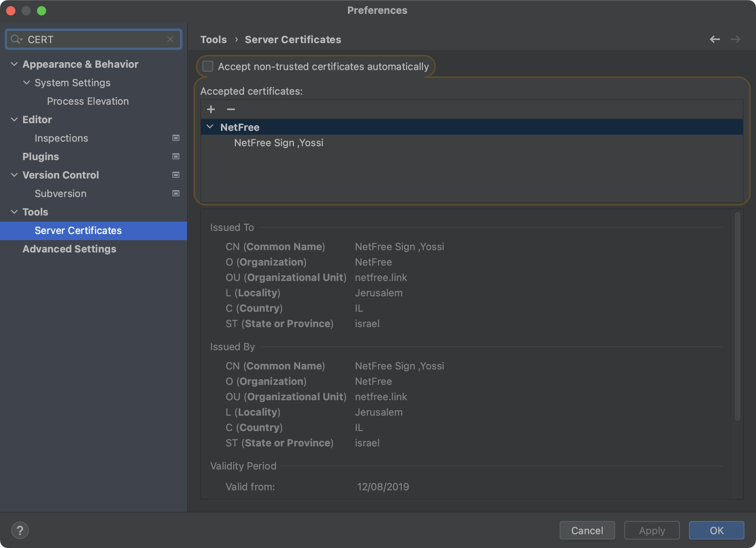Click the Issued By 'NetFree' organization value

tap(373, 381)
